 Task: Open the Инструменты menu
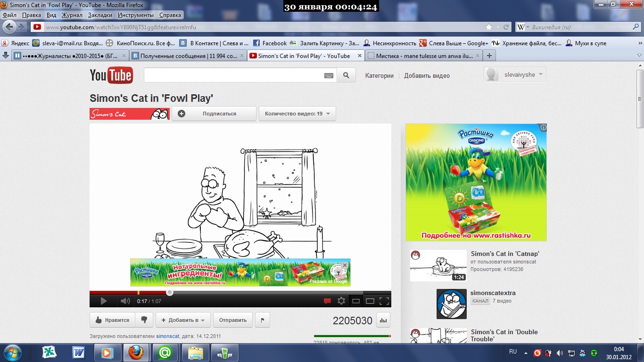(136, 15)
